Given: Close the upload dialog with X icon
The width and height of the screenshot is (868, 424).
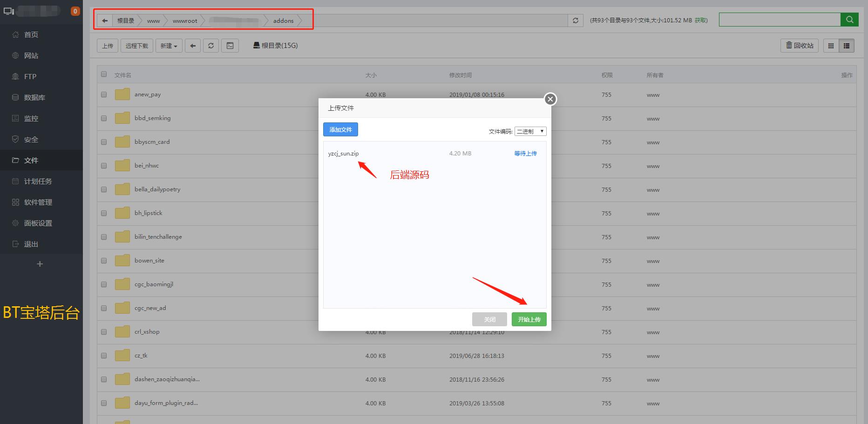Looking at the screenshot, I should pos(550,99).
